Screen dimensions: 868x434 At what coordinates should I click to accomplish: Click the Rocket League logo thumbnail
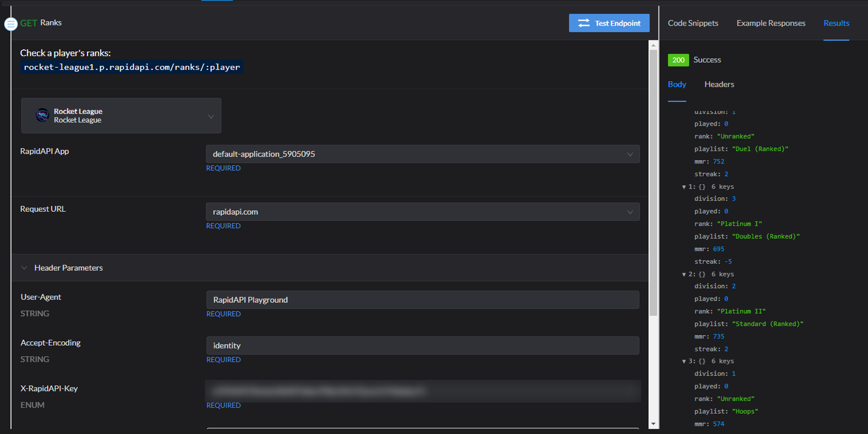coord(42,115)
